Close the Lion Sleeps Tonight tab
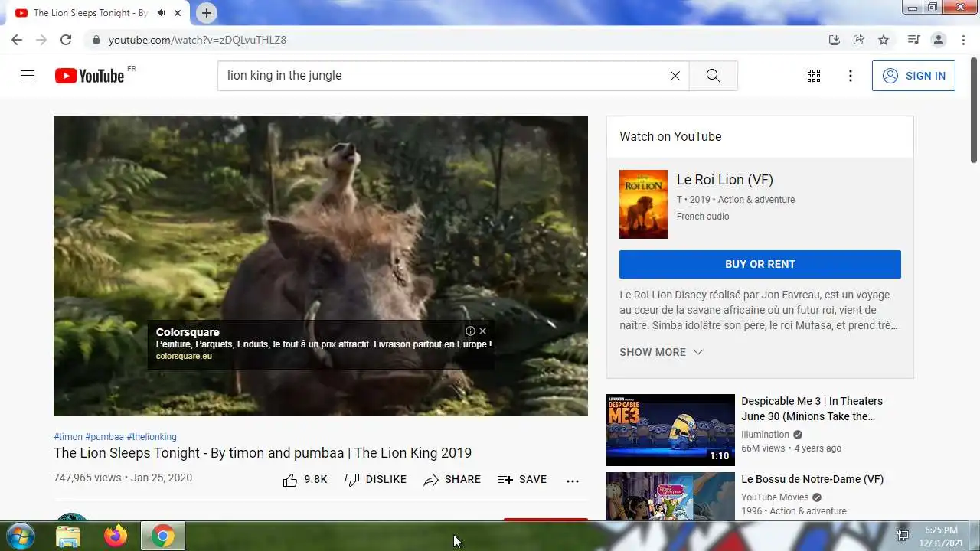 pyautogui.click(x=178, y=13)
